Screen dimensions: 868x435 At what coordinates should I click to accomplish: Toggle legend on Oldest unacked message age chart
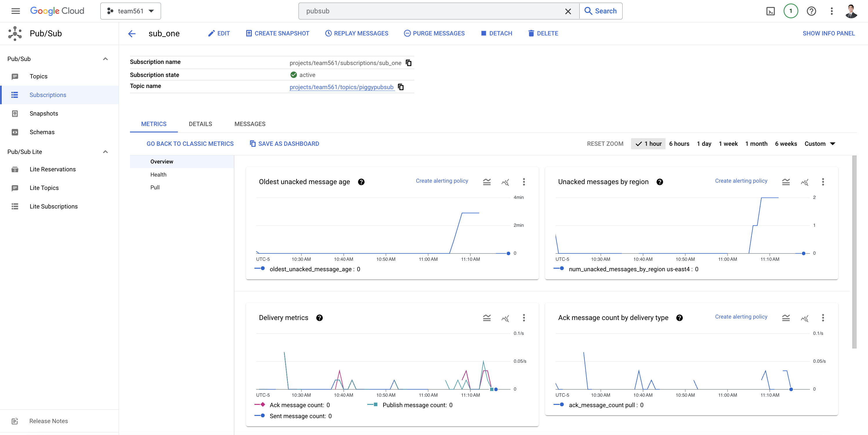pos(487,182)
